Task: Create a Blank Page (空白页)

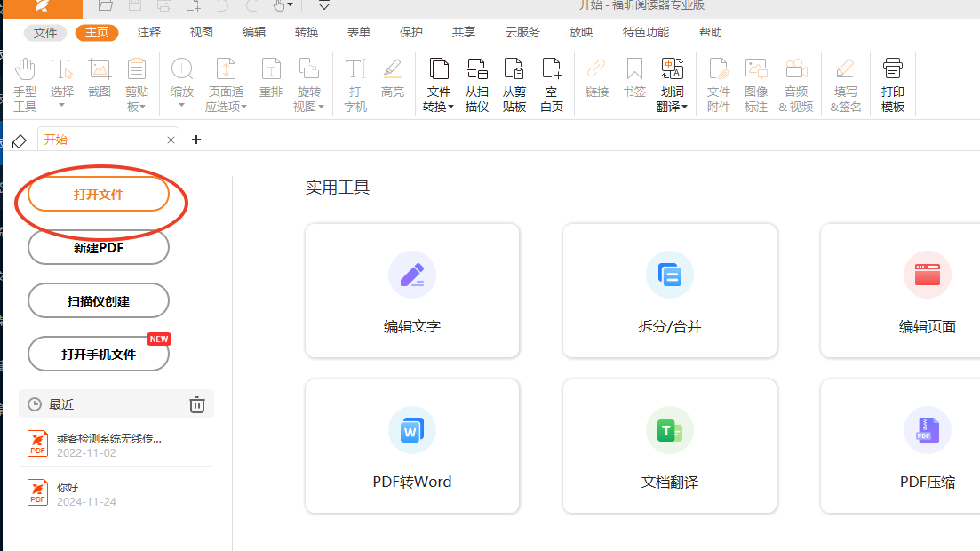Action: [552, 84]
